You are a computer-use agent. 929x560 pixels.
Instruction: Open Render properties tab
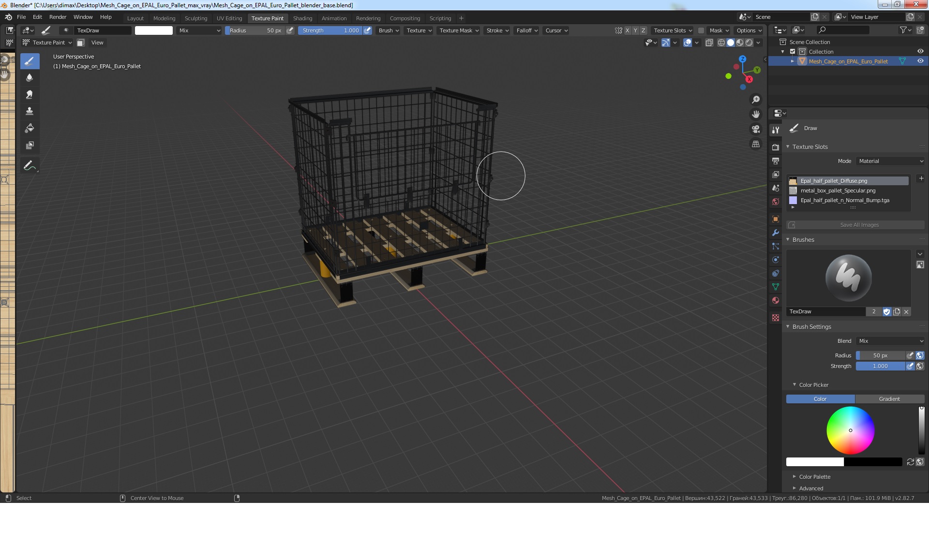[x=776, y=147]
